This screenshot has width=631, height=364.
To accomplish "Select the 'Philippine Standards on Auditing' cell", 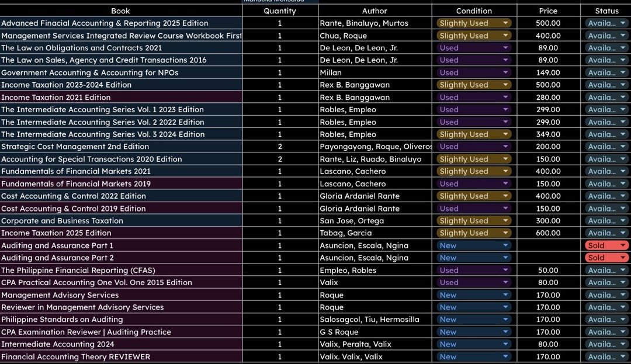I will (121, 320).
